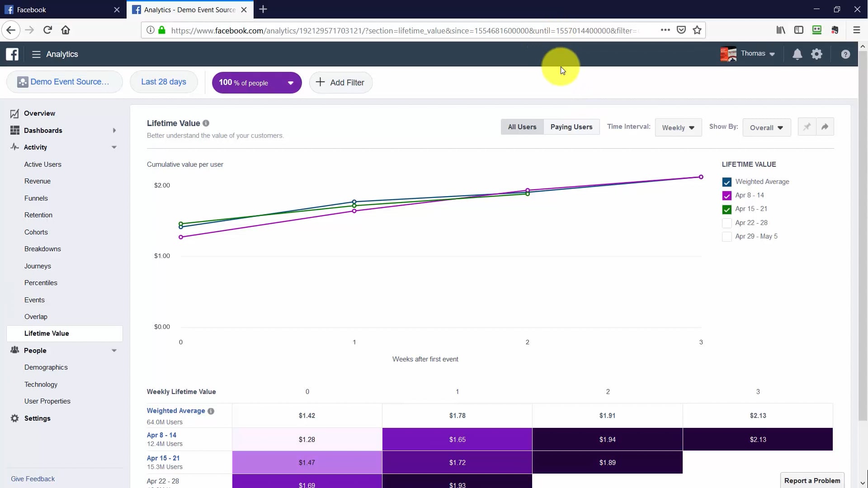The image size is (868, 488).
Task: Open the notifications bell
Action: click(x=797, y=54)
